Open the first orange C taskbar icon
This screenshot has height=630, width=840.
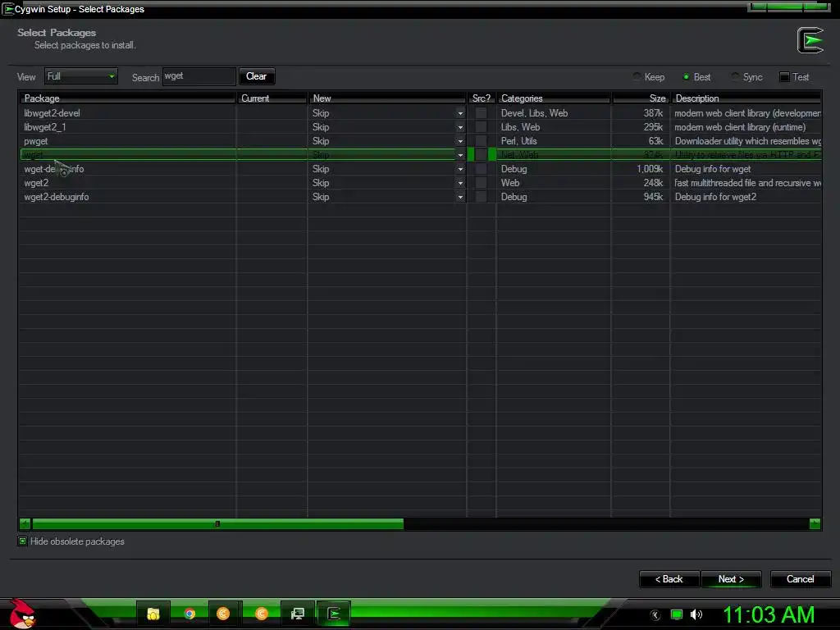point(223,614)
